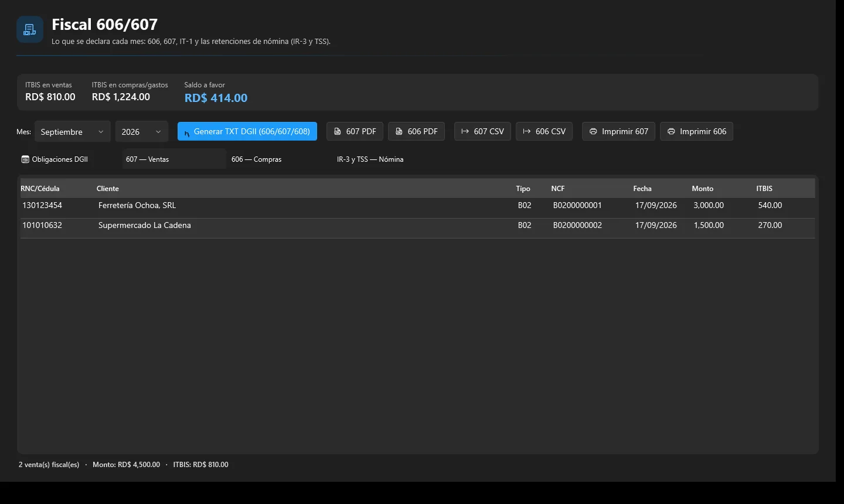The image size is (844, 504).
Task: Click RNC 130123454
Action: click(x=42, y=206)
